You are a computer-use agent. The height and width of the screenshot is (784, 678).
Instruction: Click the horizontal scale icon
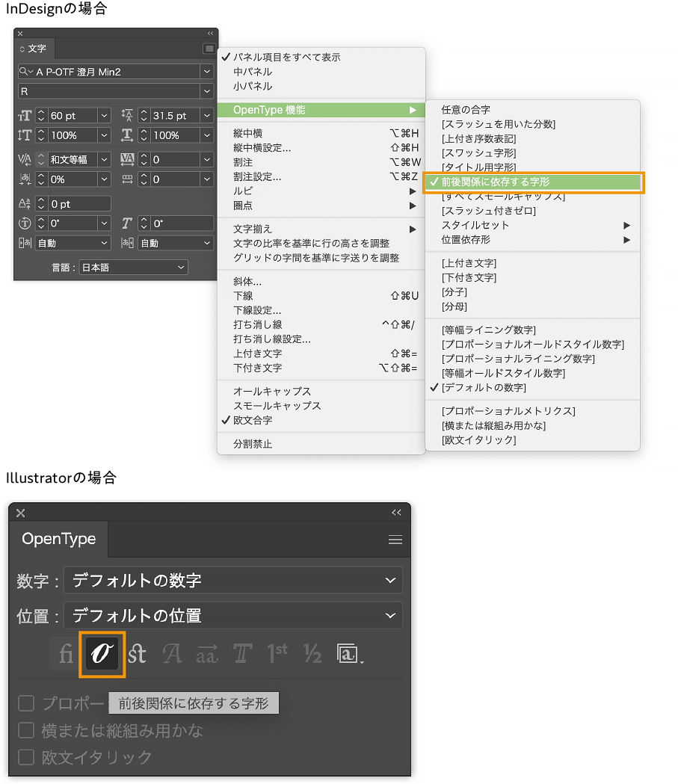(x=127, y=135)
